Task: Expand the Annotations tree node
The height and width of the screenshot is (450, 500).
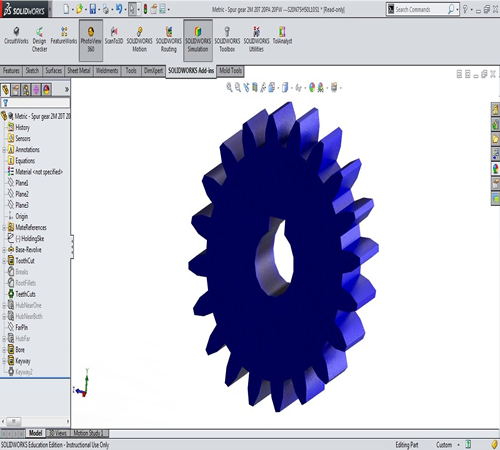Action: (x=4, y=150)
